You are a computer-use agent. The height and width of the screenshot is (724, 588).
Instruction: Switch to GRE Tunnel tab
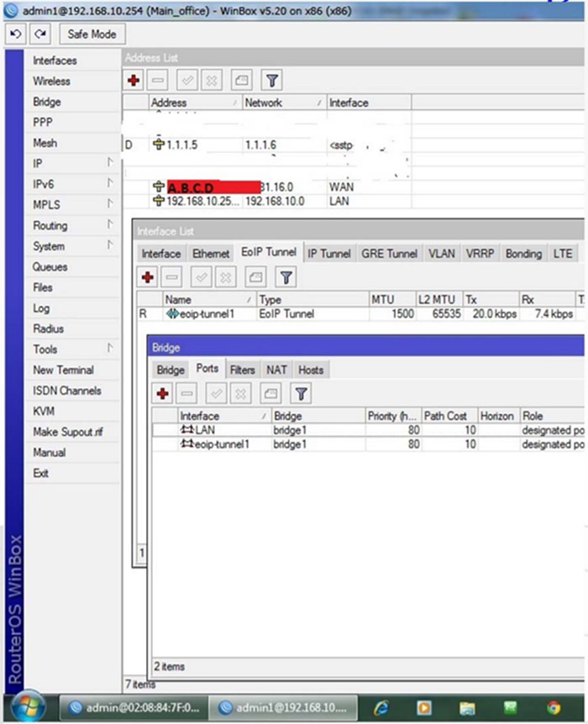389,254
